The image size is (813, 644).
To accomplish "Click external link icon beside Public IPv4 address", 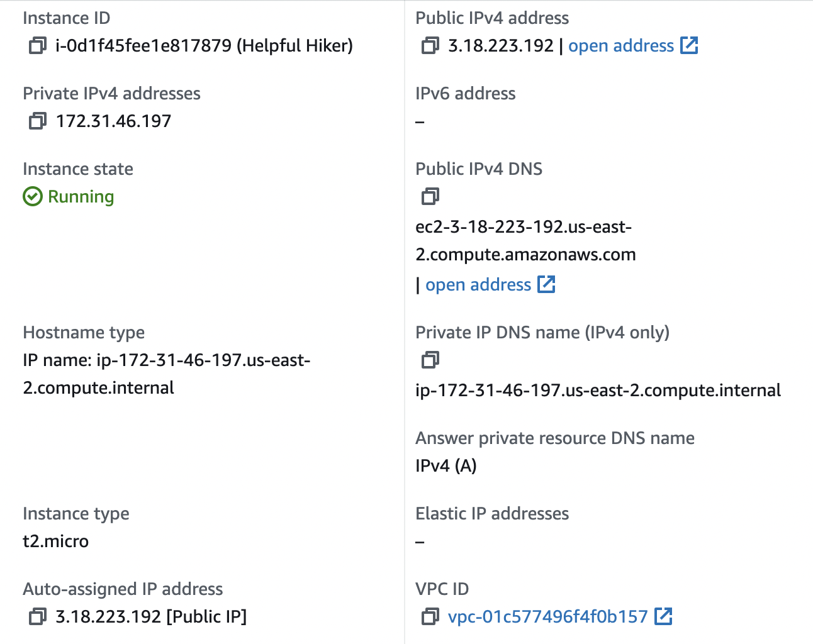I will coord(690,45).
